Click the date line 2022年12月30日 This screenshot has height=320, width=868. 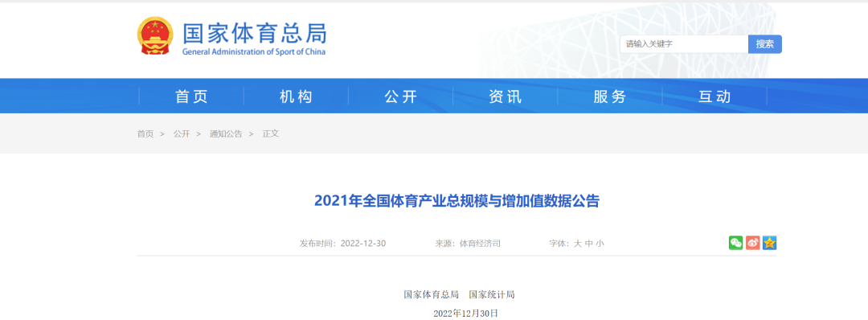pyautogui.click(x=465, y=314)
